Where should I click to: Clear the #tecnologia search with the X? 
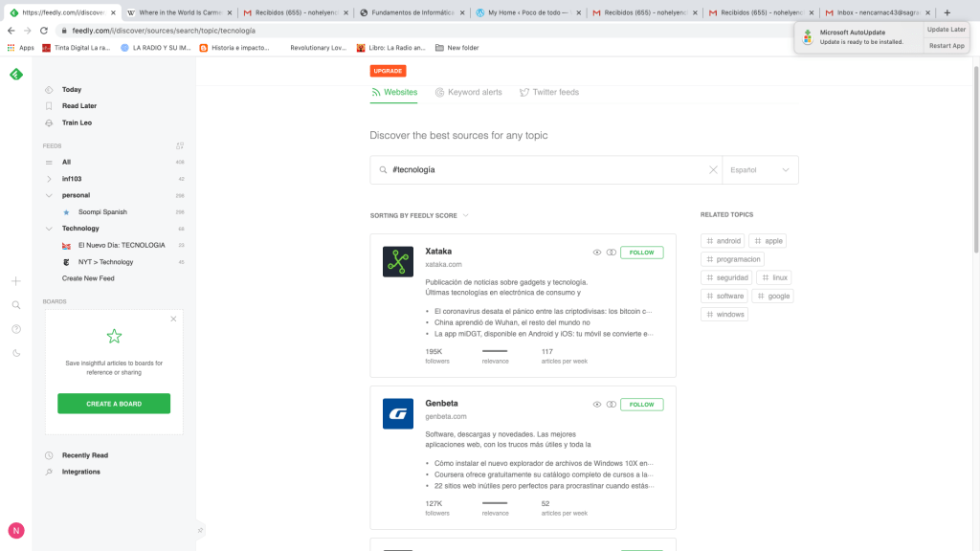(x=713, y=170)
